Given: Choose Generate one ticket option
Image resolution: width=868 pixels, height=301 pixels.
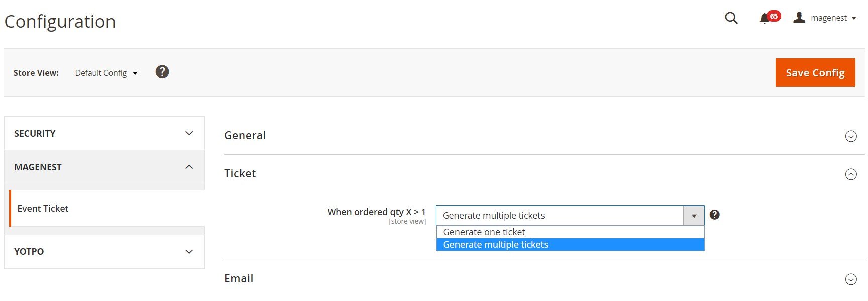Looking at the screenshot, I should click(x=570, y=232).
